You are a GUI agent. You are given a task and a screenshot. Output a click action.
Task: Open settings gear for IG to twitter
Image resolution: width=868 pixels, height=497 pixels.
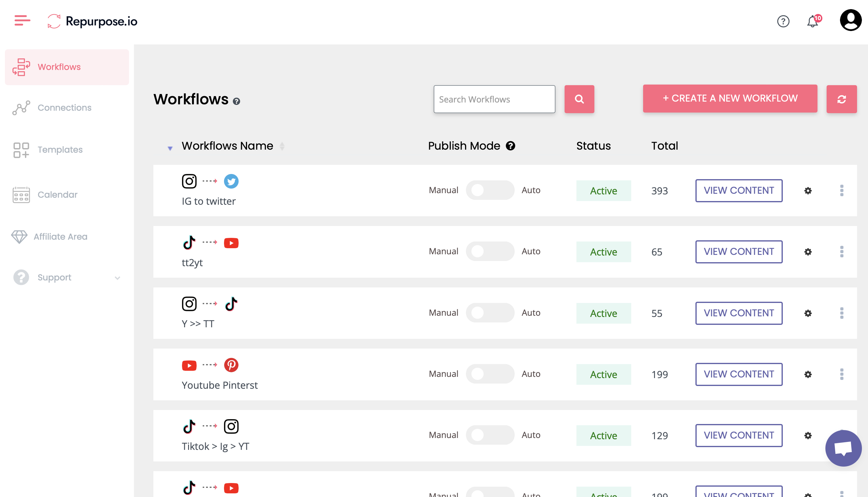coord(807,190)
